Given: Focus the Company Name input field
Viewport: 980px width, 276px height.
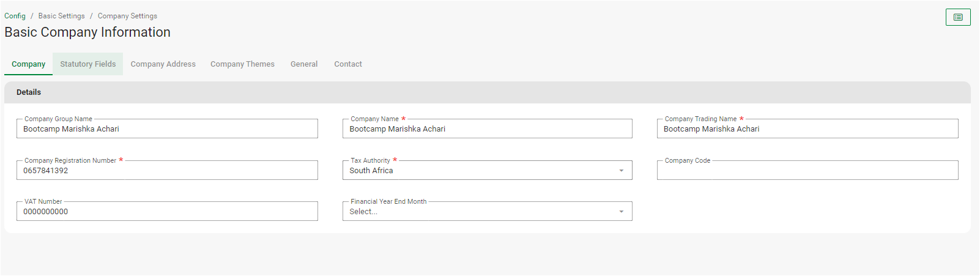Looking at the screenshot, I should [x=486, y=129].
